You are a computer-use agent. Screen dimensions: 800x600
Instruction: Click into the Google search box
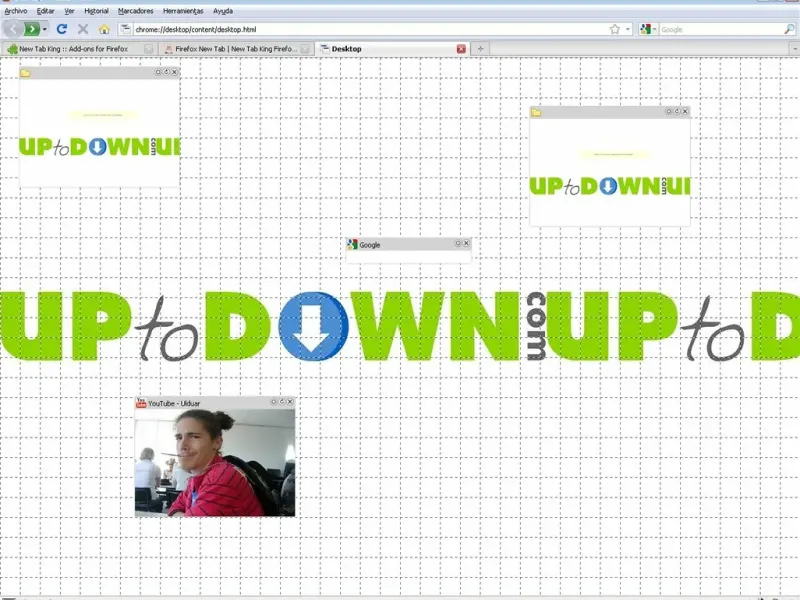tap(721, 30)
